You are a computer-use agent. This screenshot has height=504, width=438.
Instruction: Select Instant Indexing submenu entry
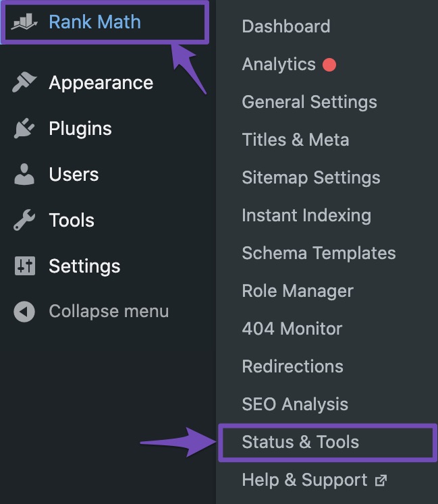tap(306, 215)
